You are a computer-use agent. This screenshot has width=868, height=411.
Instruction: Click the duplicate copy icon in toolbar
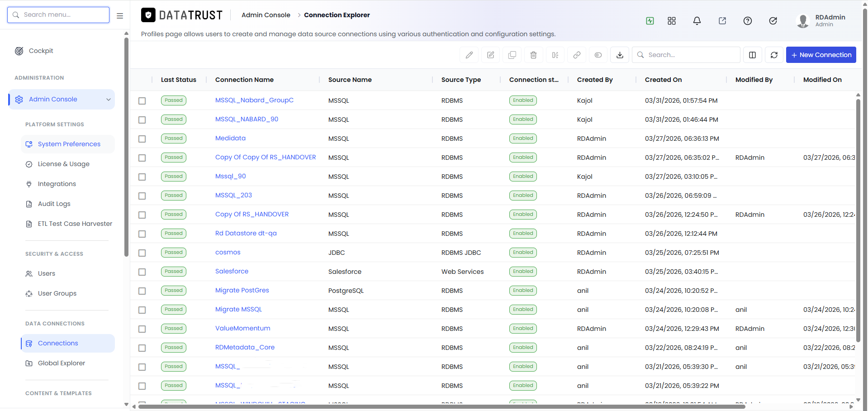pyautogui.click(x=512, y=55)
